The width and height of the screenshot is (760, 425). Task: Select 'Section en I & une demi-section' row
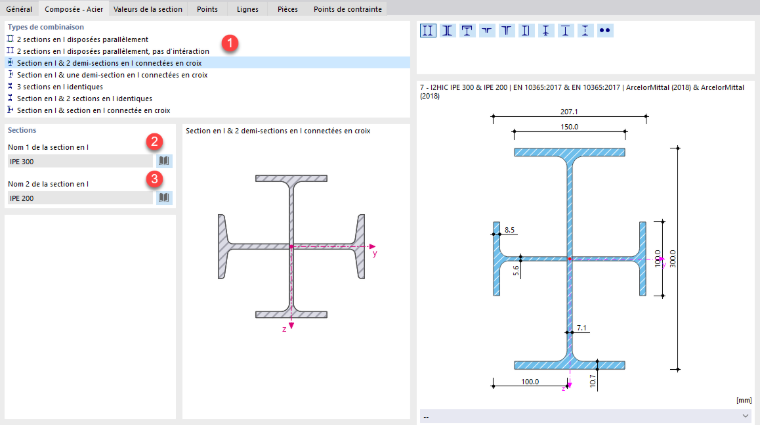point(207,75)
